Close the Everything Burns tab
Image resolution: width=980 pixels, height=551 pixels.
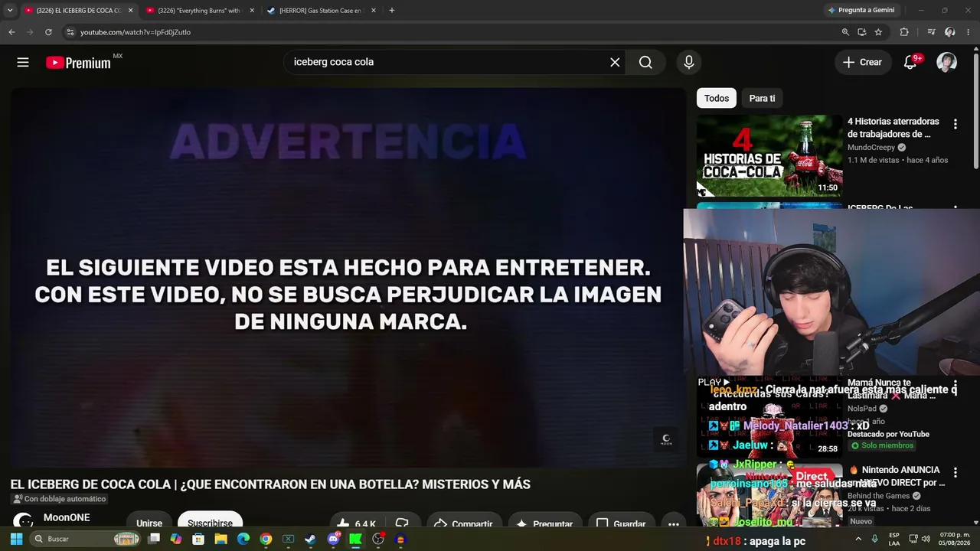coord(252,11)
